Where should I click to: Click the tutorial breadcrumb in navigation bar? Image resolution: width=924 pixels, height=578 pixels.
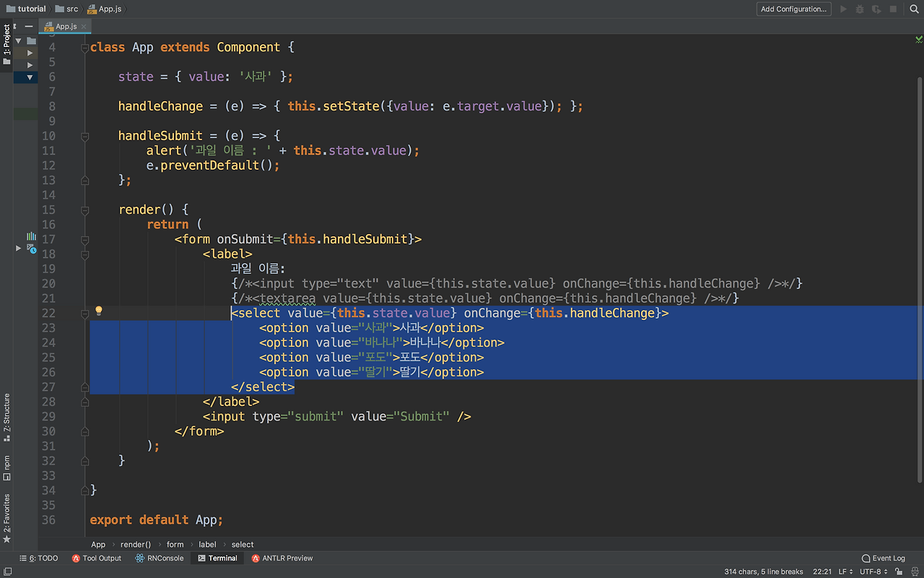pos(26,9)
